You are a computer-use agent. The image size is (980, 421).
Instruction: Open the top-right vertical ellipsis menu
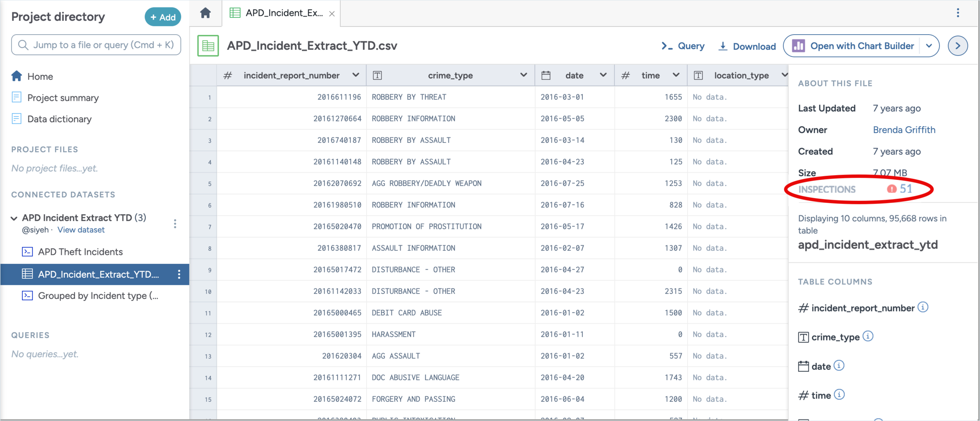[x=958, y=13]
